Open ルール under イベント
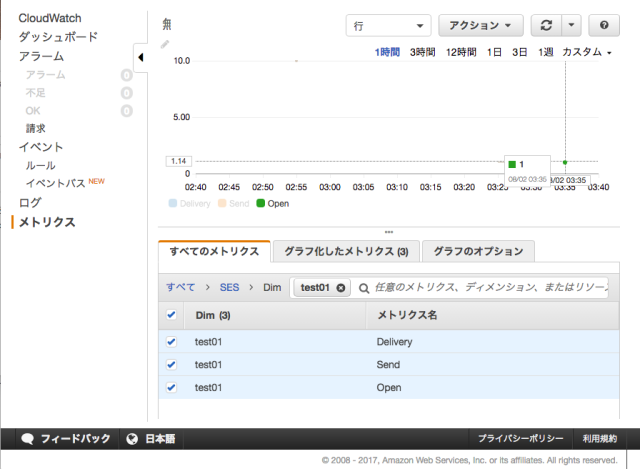Image resolution: width=640 pixels, height=469 pixels. [x=40, y=165]
